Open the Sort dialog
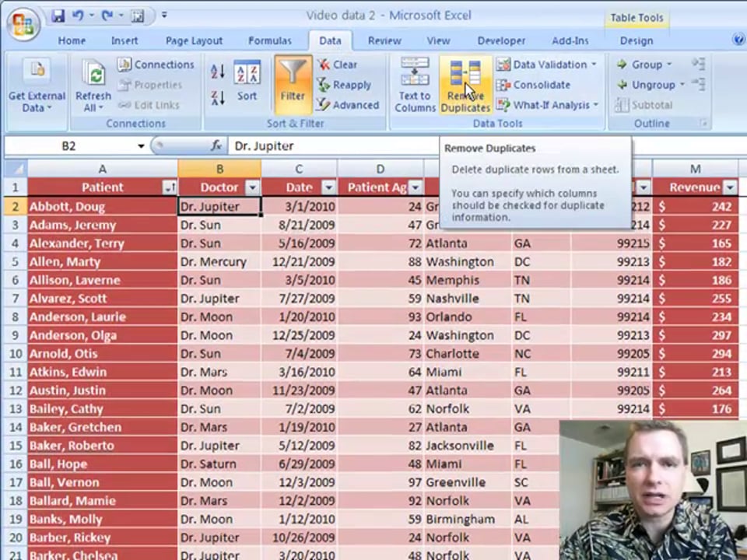The height and width of the screenshot is (560, 747). tap(247, 81)
